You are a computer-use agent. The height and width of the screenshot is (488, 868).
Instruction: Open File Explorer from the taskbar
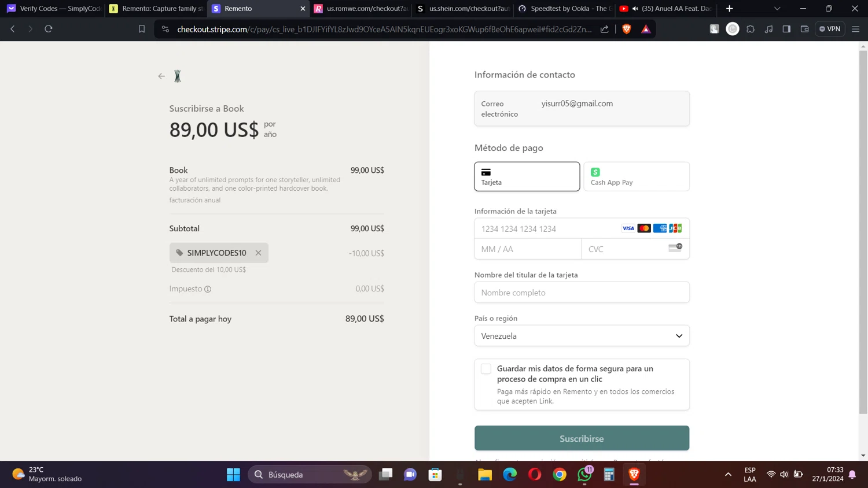pyautogui.click(x=485, y=475)
